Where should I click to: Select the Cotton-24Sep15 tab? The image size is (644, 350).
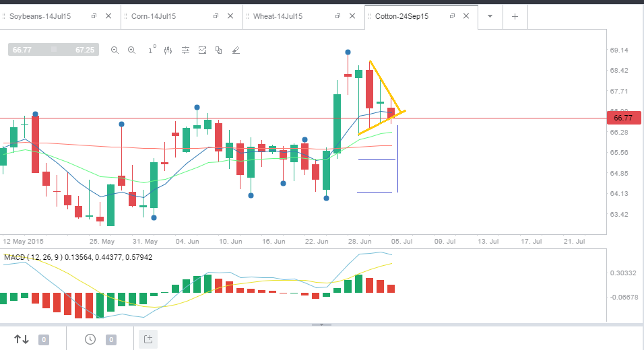pyautogui.click(x=401, y=16)
